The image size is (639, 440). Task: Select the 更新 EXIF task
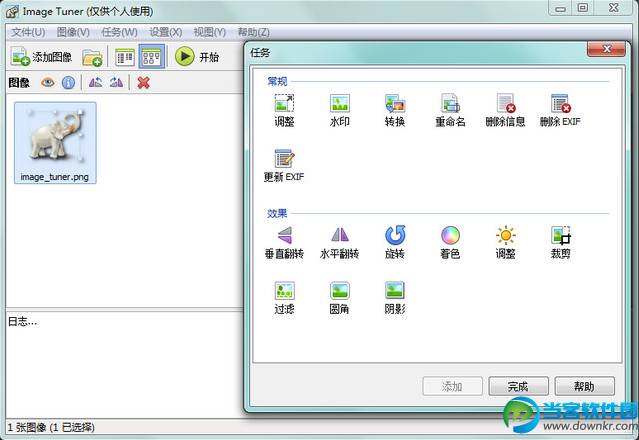pos(284,165)
